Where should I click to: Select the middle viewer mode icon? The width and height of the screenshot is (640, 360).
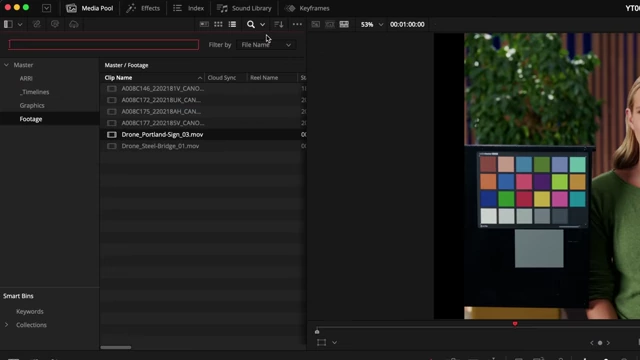pyautogui.click(x=330, y=24)
